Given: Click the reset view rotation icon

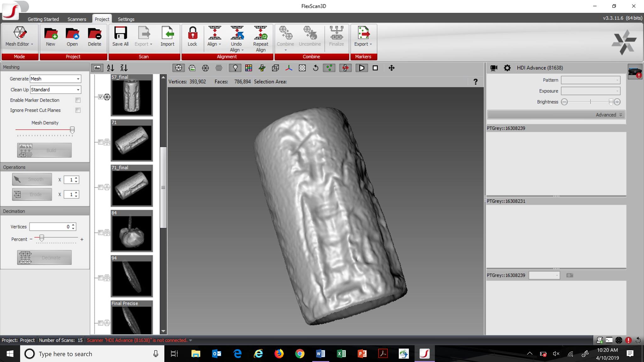Looking at the screenshot, I should (316, 68).
